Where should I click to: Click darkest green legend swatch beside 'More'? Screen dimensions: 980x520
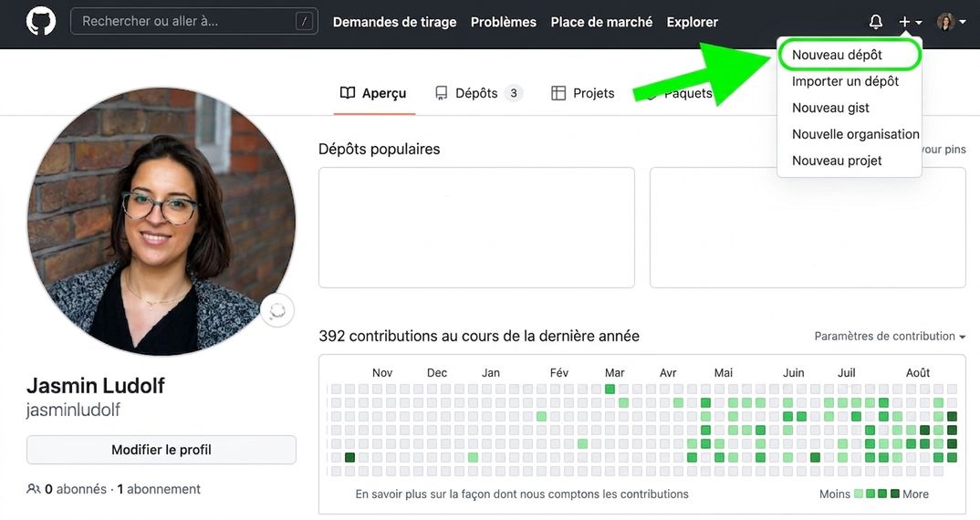point(895,494)
